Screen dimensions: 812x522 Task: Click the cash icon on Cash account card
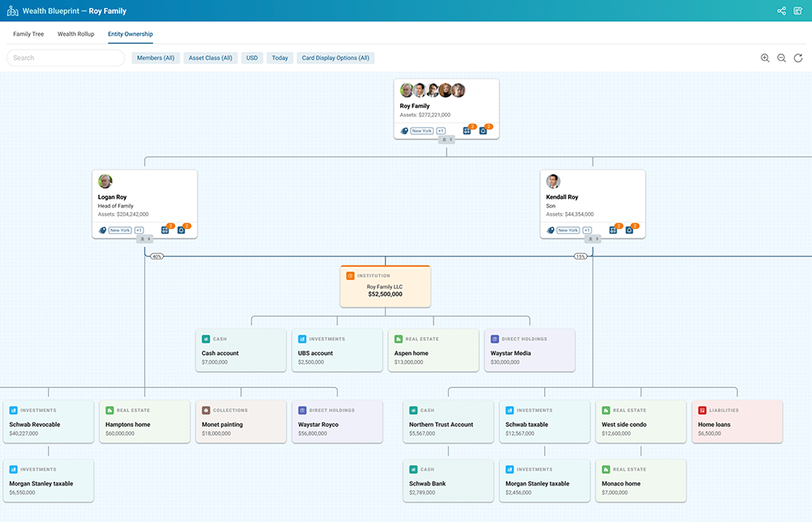tap(205, 339)
